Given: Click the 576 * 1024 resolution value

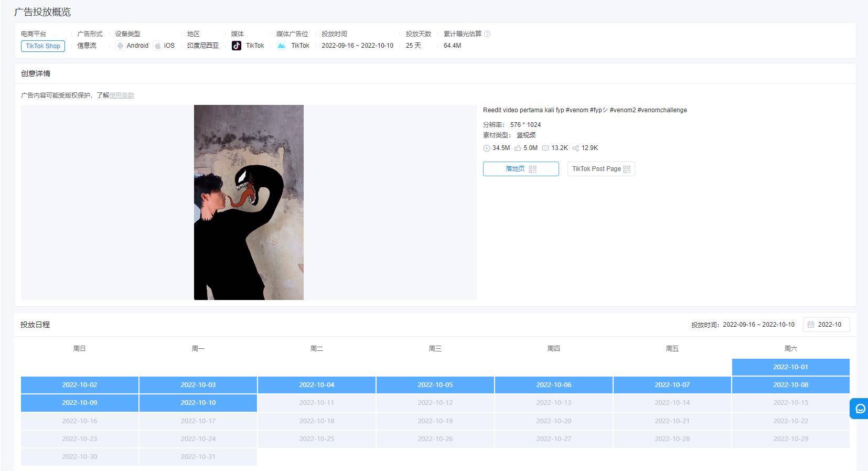Looking at the screenshot, I should pos(526,125).
